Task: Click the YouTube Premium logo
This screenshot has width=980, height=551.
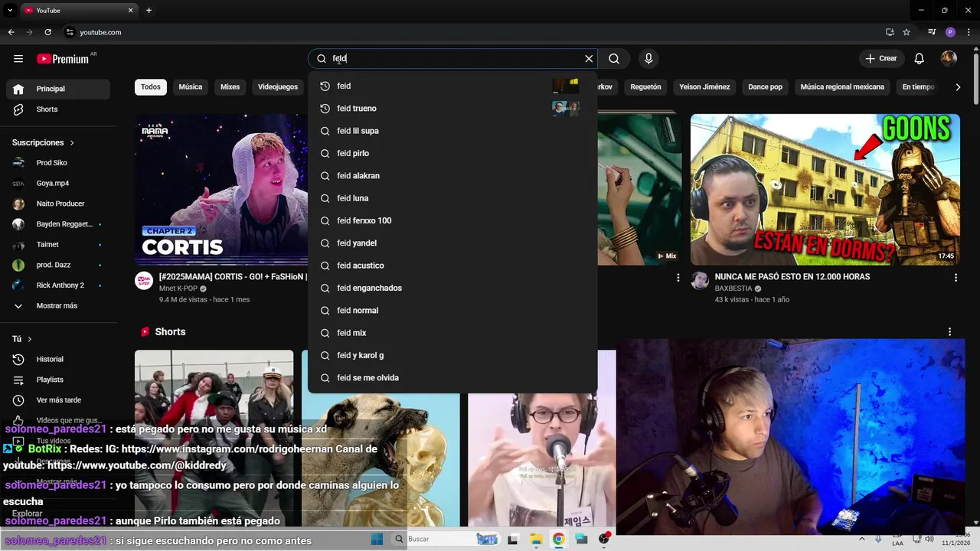Action: coord(63,59)
